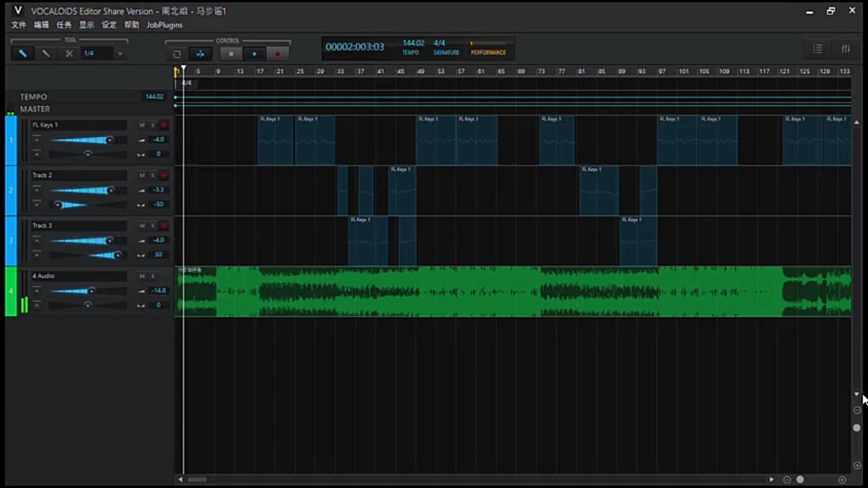Click the red record button
This screenshot has width=868, height=488.
pos(277,54)
